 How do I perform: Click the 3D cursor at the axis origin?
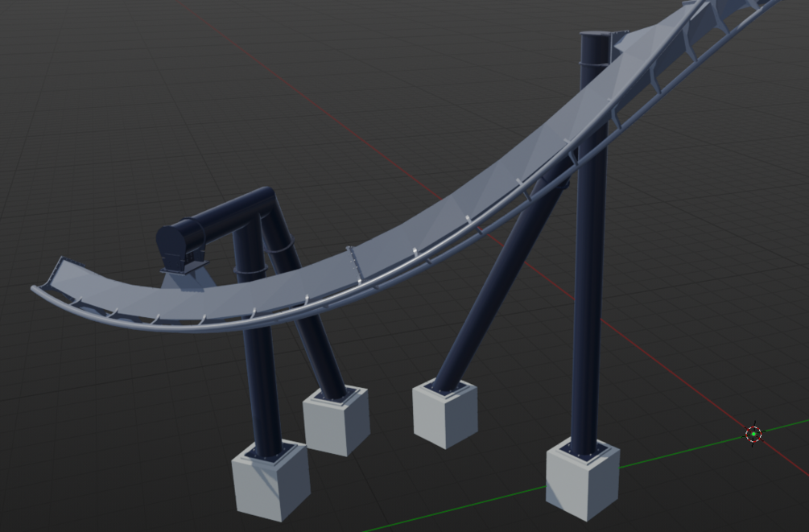coord(753,435)
